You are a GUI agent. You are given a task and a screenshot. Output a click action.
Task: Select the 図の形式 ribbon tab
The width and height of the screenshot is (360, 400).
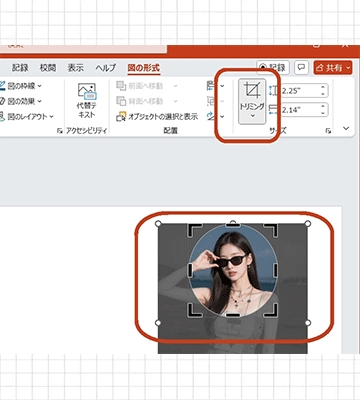144,68
